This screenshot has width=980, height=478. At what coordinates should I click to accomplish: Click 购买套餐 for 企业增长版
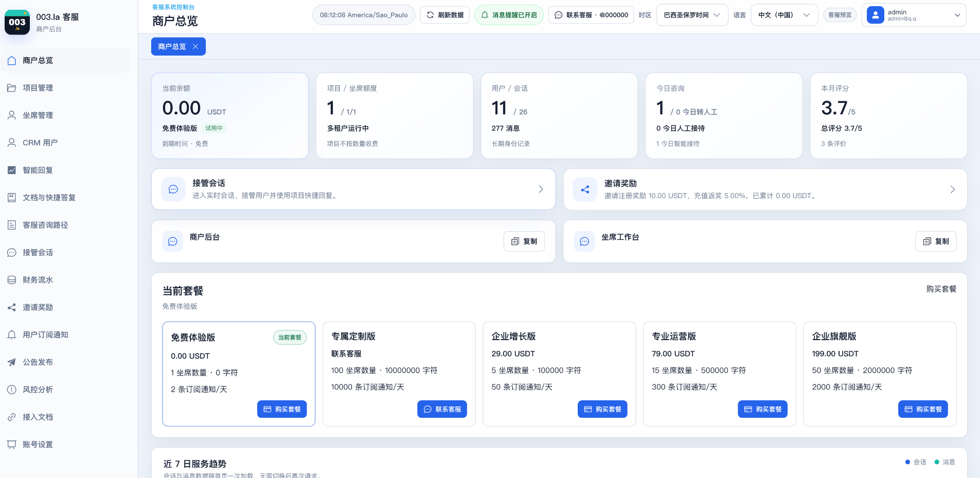(x=602, y=409)
